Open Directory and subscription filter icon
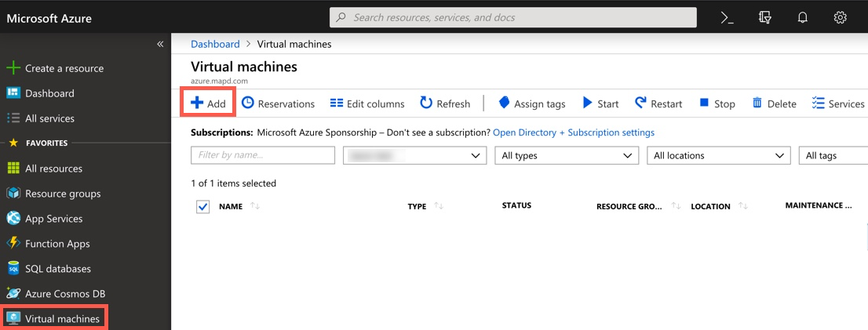 click(x=765, y=18)
